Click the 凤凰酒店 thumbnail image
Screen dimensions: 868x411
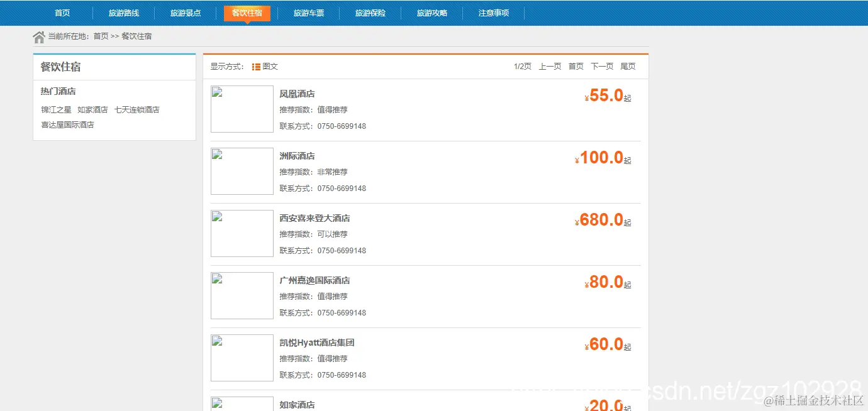pyautogui.click(x=242, y=109)
